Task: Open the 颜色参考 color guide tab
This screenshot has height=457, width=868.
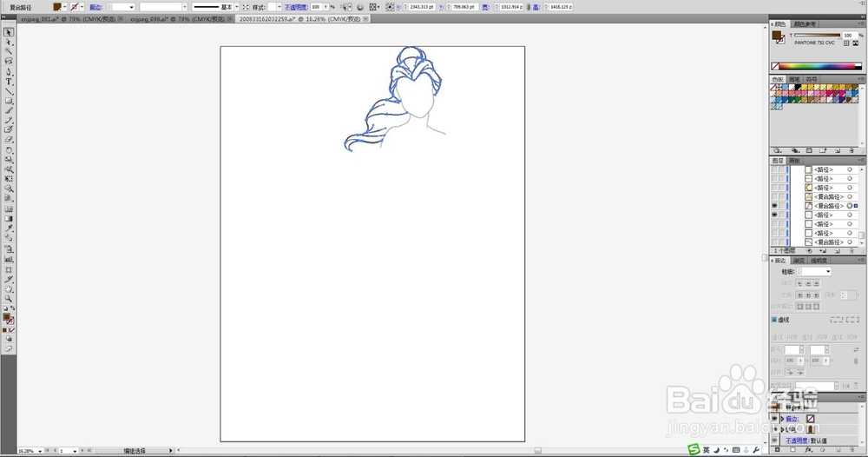Action: click(805, 23)
